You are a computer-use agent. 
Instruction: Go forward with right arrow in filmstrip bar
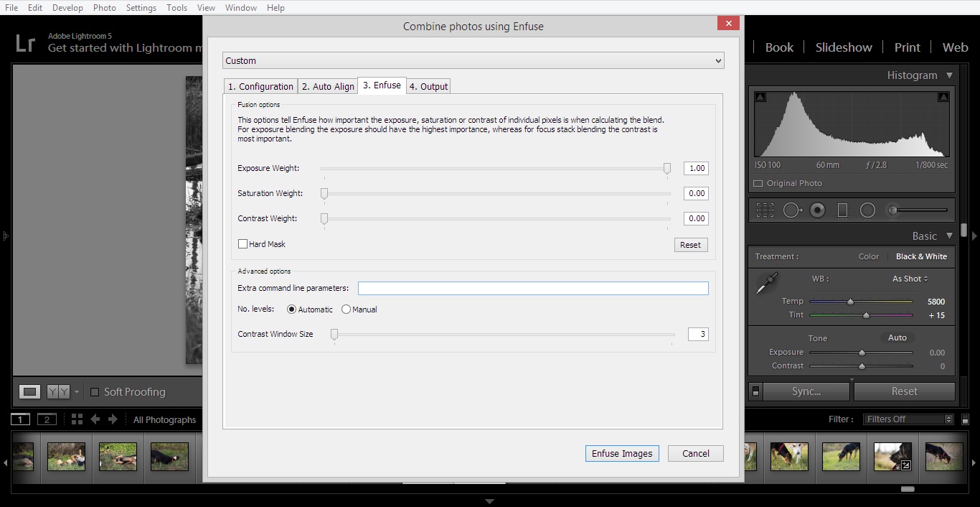coord(113,419)
